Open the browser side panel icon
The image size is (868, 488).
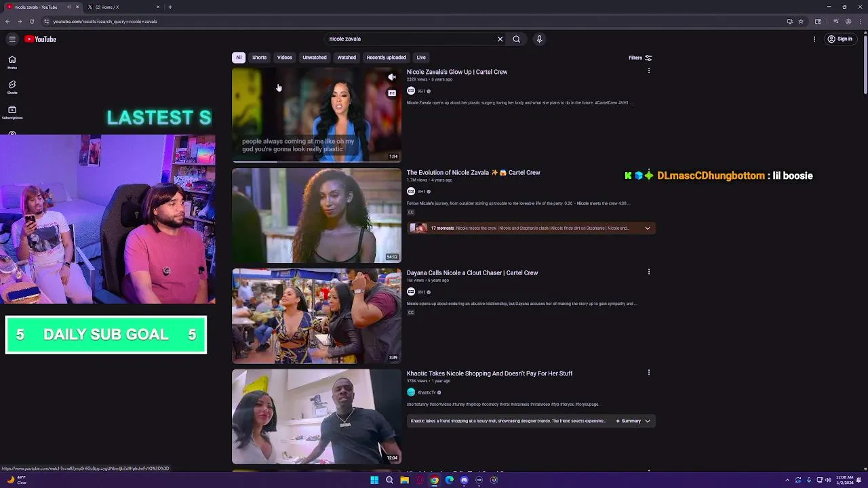tap(818, 21)
